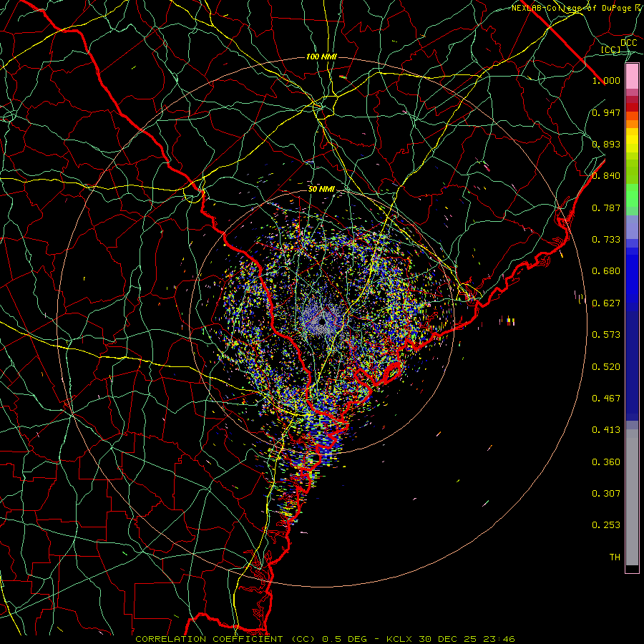Click the 0.947 scale value
This screenshot has width=644, height=644.
coord(606,112)
